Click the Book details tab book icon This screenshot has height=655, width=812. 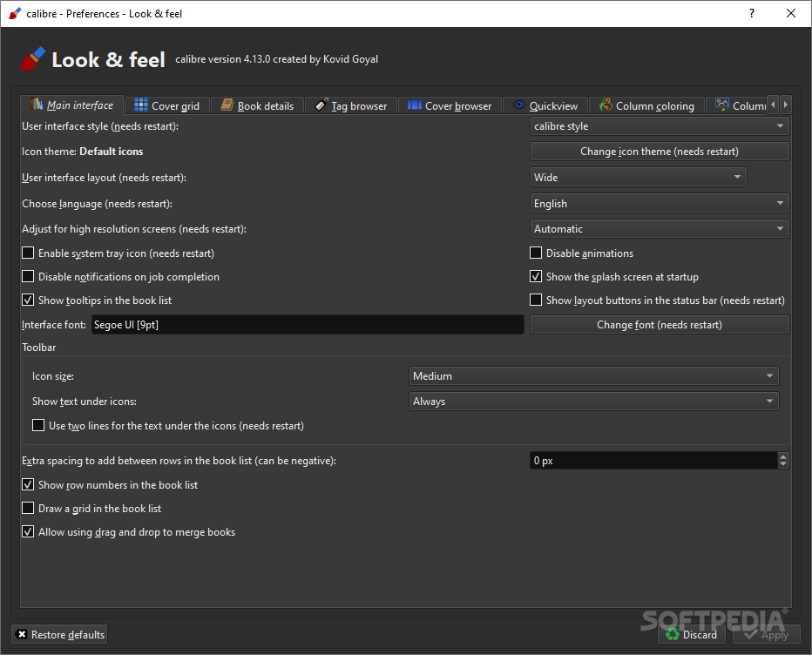pyautogui.click(x=227, y=105)
